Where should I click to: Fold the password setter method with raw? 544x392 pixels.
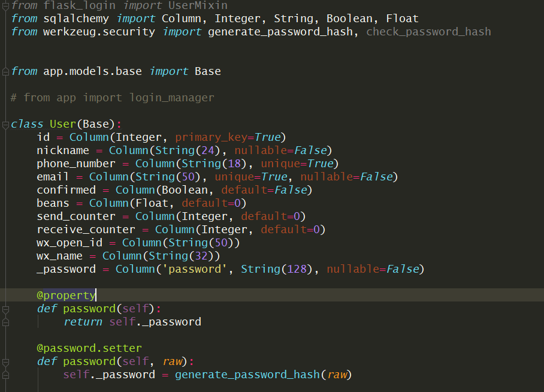(x=5, y=361)
